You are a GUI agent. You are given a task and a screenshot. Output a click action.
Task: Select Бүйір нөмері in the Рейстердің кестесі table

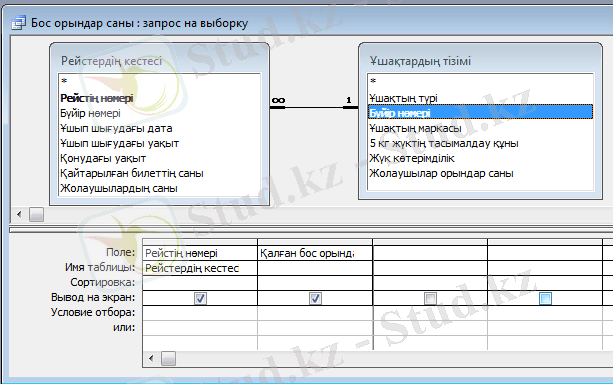[159, 113]
